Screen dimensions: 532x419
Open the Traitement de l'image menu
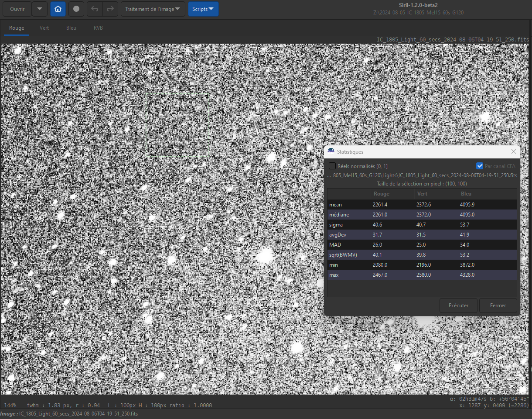(x=153, y=9)
